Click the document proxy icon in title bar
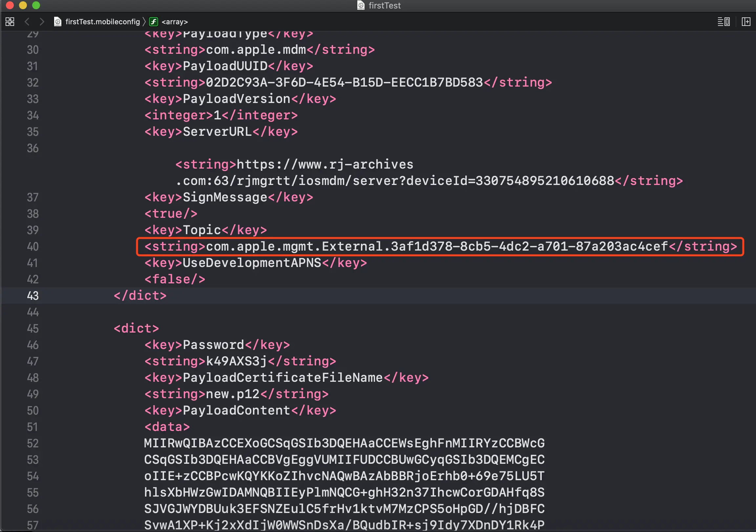756x532 pixels. (361, 5)
